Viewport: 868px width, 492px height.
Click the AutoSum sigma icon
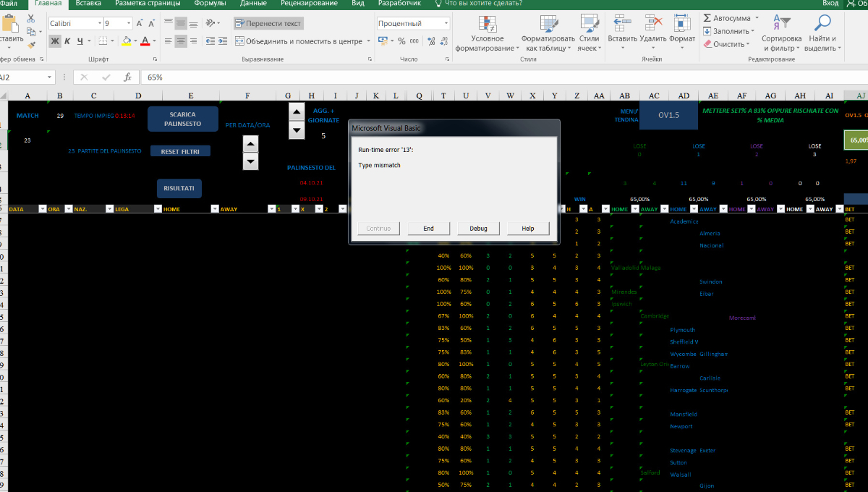tap(707, 18)
